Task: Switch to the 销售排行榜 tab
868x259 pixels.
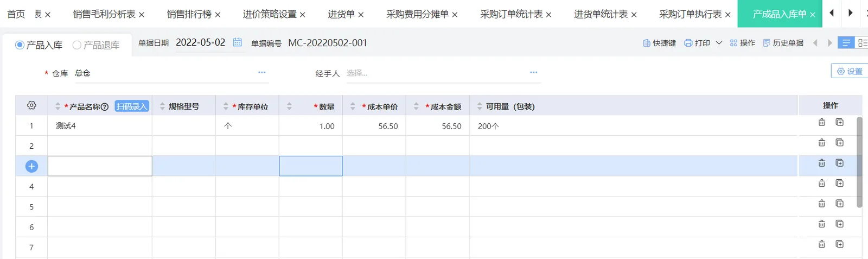Action: (189, 14)
